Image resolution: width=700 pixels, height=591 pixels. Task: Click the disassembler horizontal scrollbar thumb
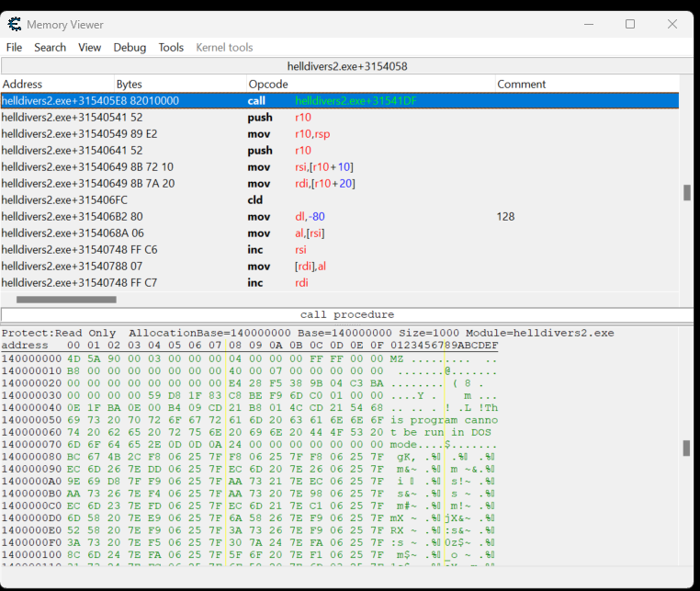click(x=66, y=300)
